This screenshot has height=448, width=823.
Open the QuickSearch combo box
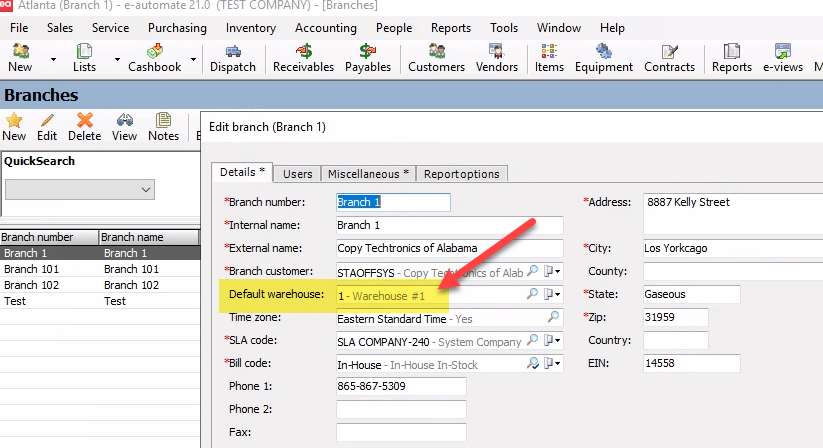coord(80,189)
